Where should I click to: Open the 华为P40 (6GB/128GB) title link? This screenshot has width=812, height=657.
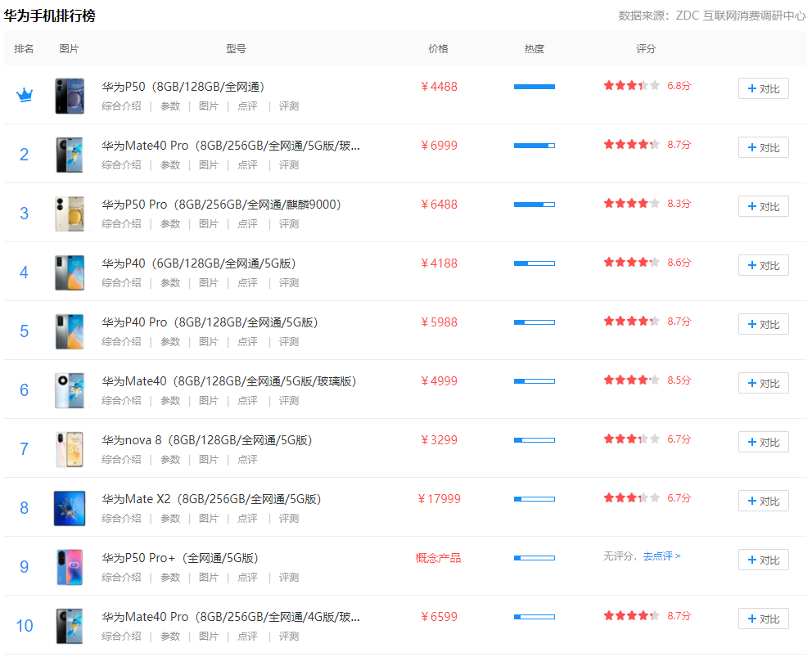click(198, 263)
